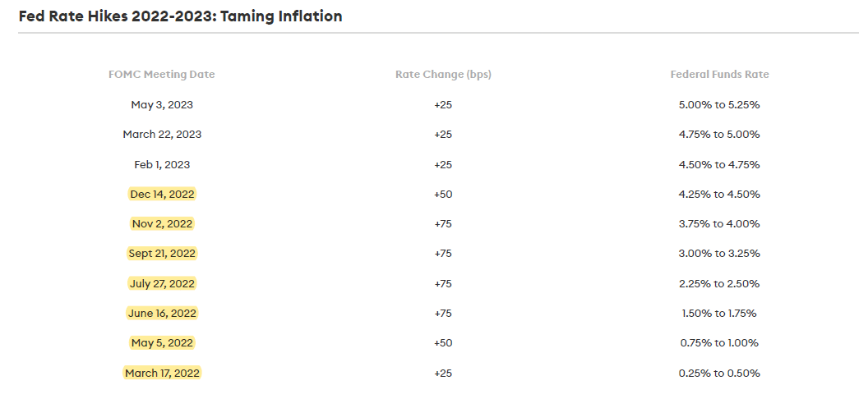Click the 'Feb 1, 2023' date cell
Screen dimensions: 868x399
tap(162, 164)
